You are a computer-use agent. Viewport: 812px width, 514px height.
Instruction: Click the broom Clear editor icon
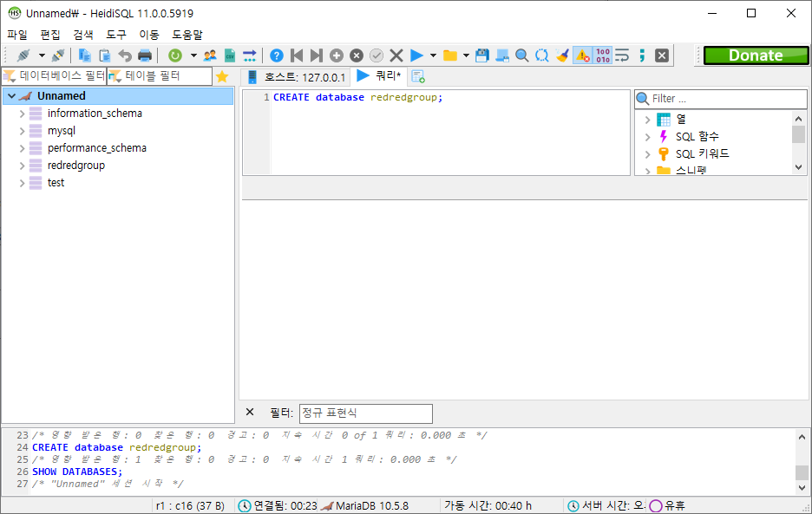coord(562,55)
